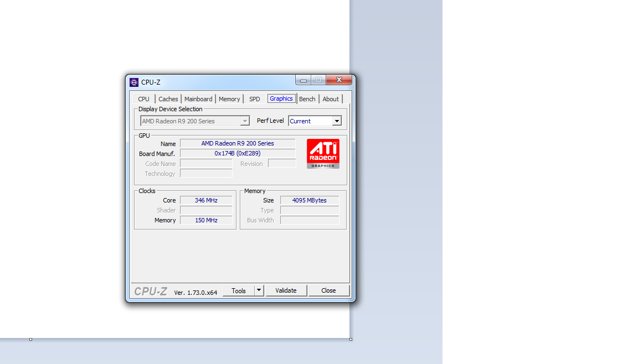638x364 pixels.
Task: Click the Validate button
Action: tap(286, 291)
